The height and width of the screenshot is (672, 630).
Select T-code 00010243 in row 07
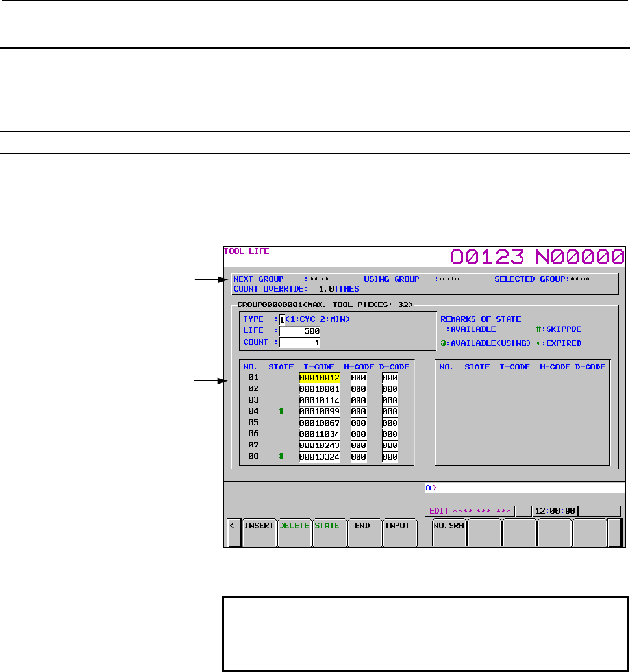(x=320, y=445)
